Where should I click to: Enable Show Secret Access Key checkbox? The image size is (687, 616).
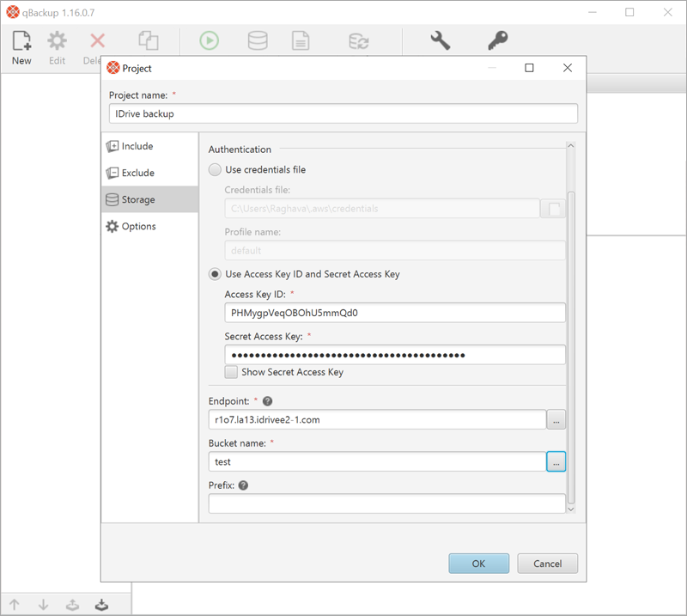tap(231, 372)
